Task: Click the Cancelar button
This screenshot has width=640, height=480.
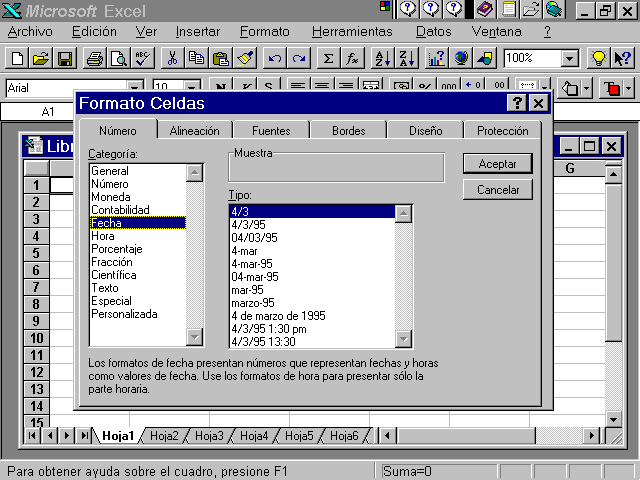Action: tap(498, 190)
